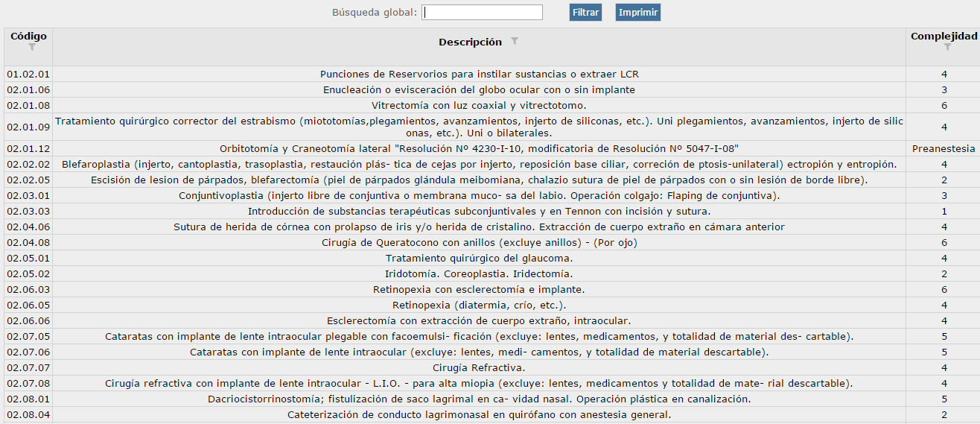Click 'Retinopexia (diatermia, crío, etc.)' description
The image size is (980, 424).
click(480, 306)
